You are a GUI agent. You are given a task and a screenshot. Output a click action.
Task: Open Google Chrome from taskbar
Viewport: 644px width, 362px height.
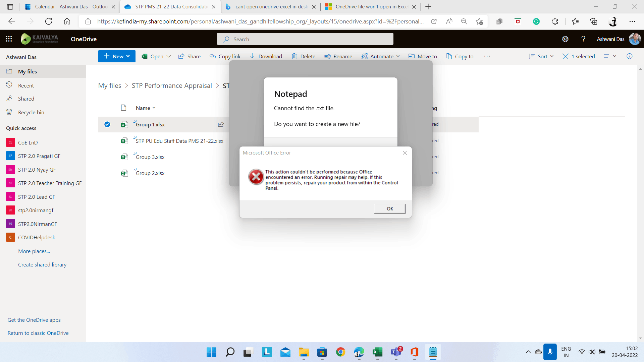tap(340, 352)
